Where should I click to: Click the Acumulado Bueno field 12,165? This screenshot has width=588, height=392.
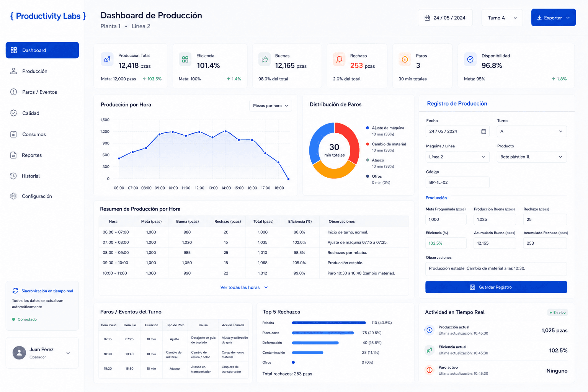(495, 243)
